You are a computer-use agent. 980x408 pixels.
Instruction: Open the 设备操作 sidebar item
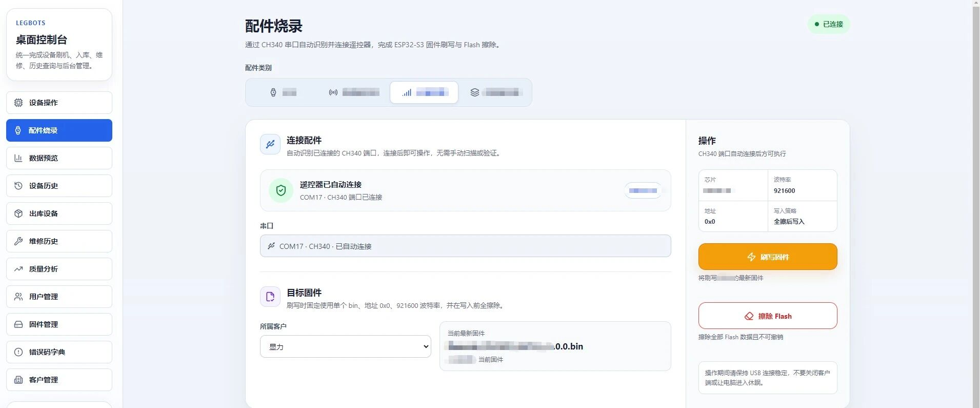59,103
